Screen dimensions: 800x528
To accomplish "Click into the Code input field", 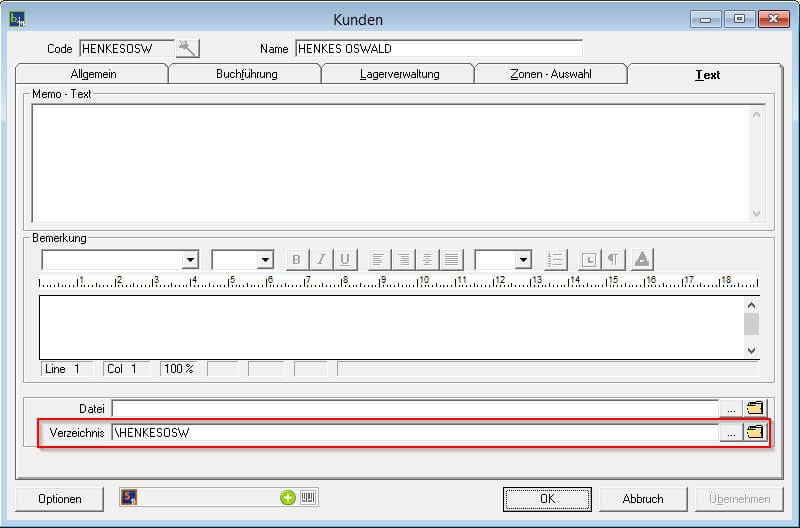I will pos(127,49).
